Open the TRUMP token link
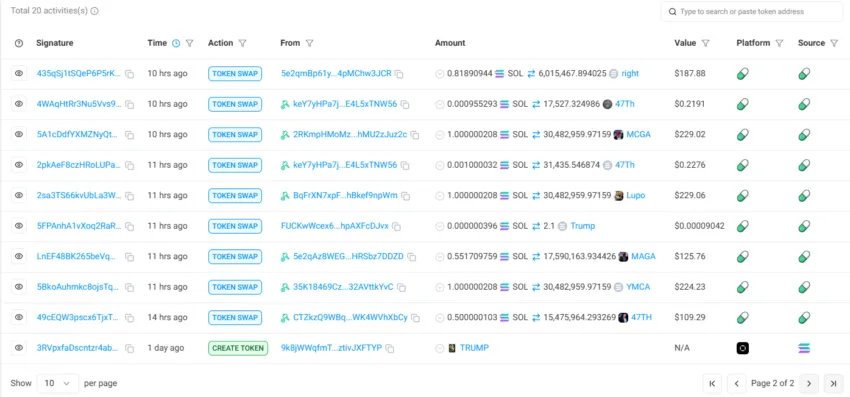This screenshot has width=850, height=397. click(474, 348)
